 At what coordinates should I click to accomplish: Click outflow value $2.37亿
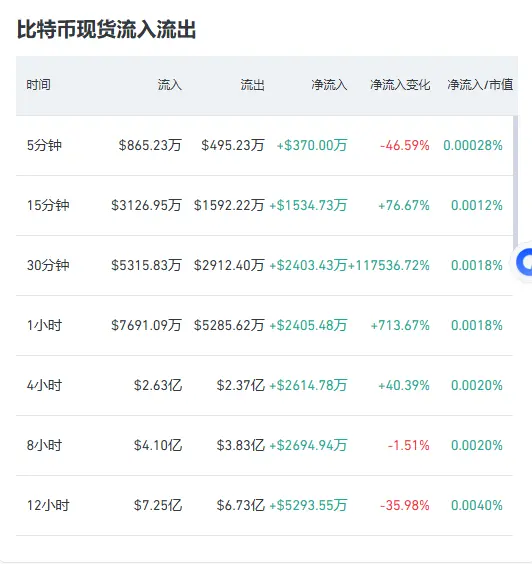241,386
